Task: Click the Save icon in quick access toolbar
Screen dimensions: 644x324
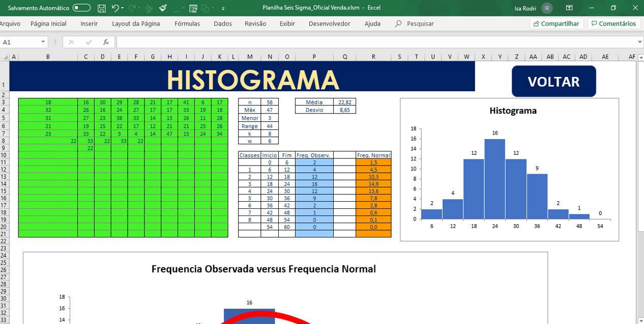Action: tap(101, 8)
